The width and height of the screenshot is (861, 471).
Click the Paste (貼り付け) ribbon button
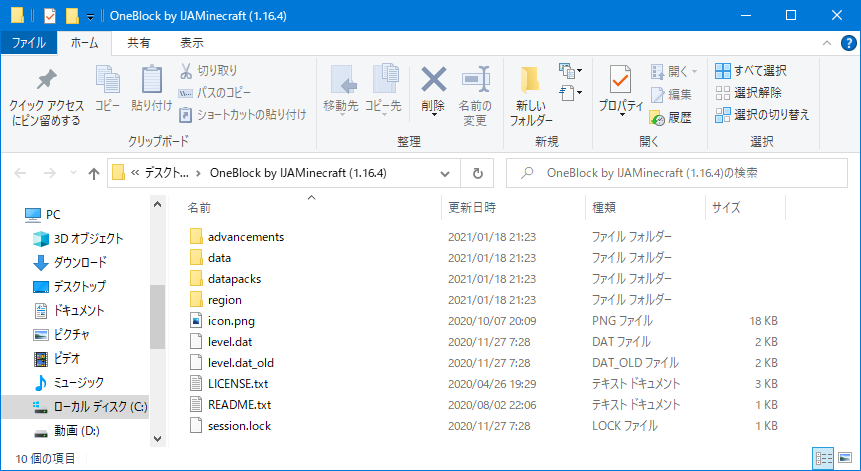pos(152,89)
